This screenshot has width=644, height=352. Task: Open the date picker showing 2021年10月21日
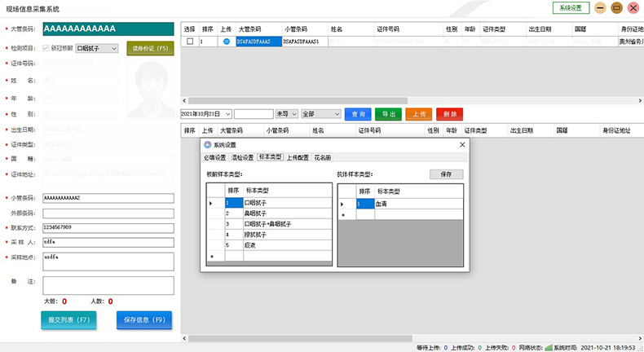click(x=205, y=114)
